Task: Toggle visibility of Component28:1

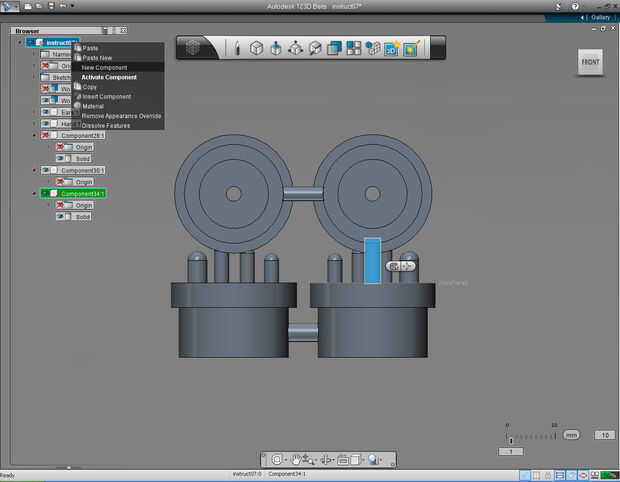Action: click(x=46, y=135)
